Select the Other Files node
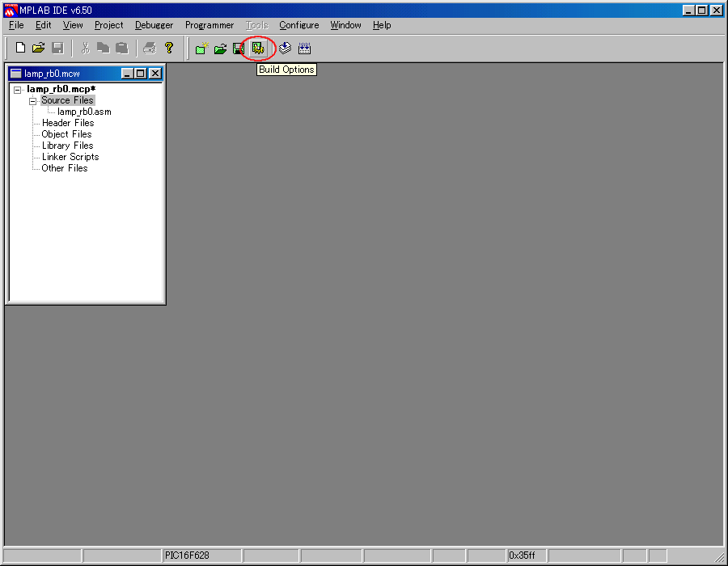This screenshot has width=728, height=566. click(x=65, y=168)
